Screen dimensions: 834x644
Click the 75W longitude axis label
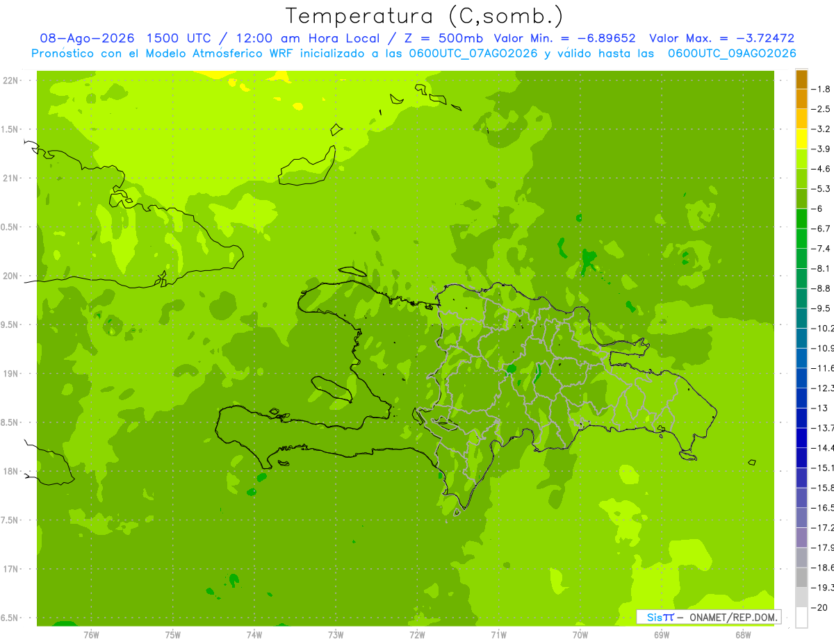click(x=172, y=634)
